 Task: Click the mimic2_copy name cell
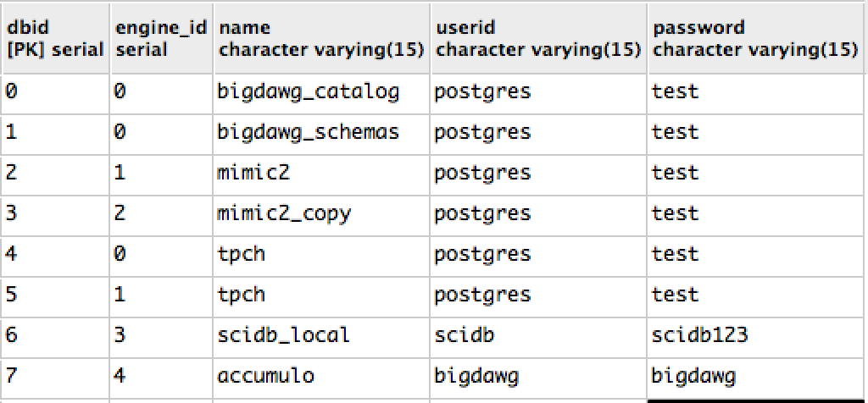click(284, 213)
